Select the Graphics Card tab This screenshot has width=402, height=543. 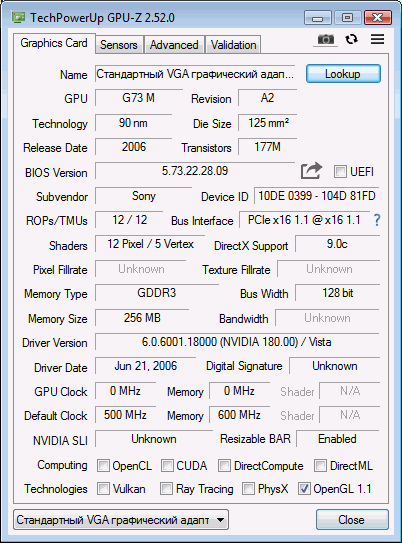pos(54,43)
